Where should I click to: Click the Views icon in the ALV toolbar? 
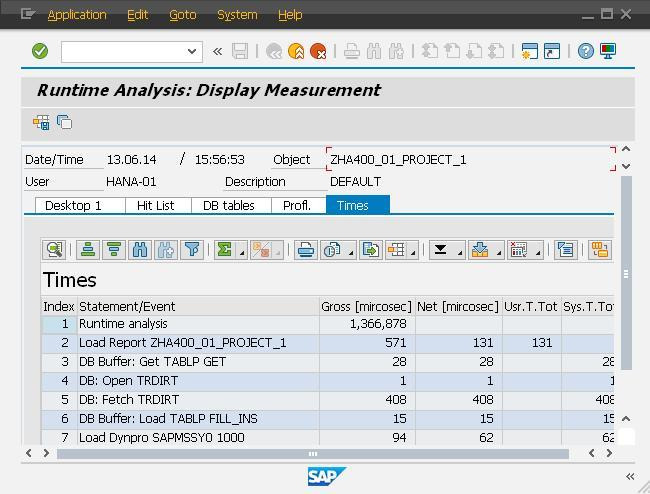332,250
